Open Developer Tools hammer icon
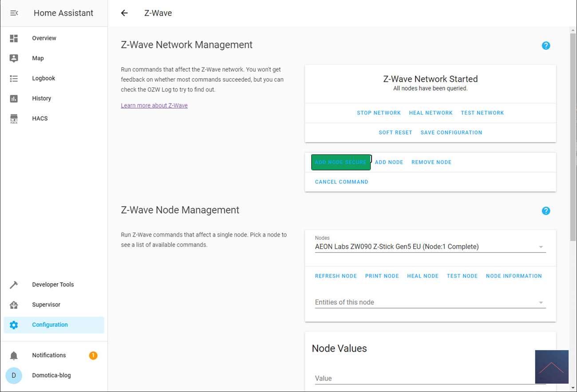The image size is (577, 392). 14,285
